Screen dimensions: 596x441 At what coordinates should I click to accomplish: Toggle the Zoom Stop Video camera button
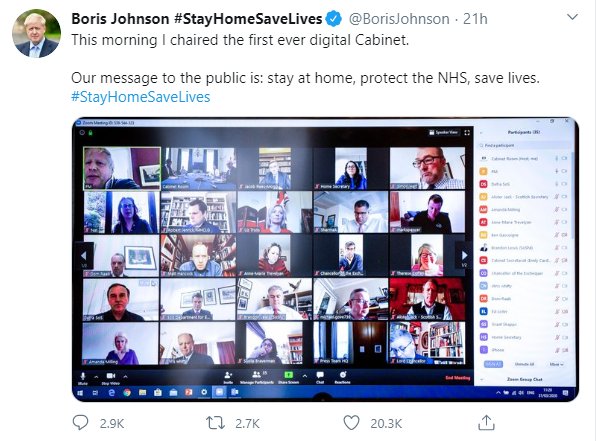pos(111,378)
